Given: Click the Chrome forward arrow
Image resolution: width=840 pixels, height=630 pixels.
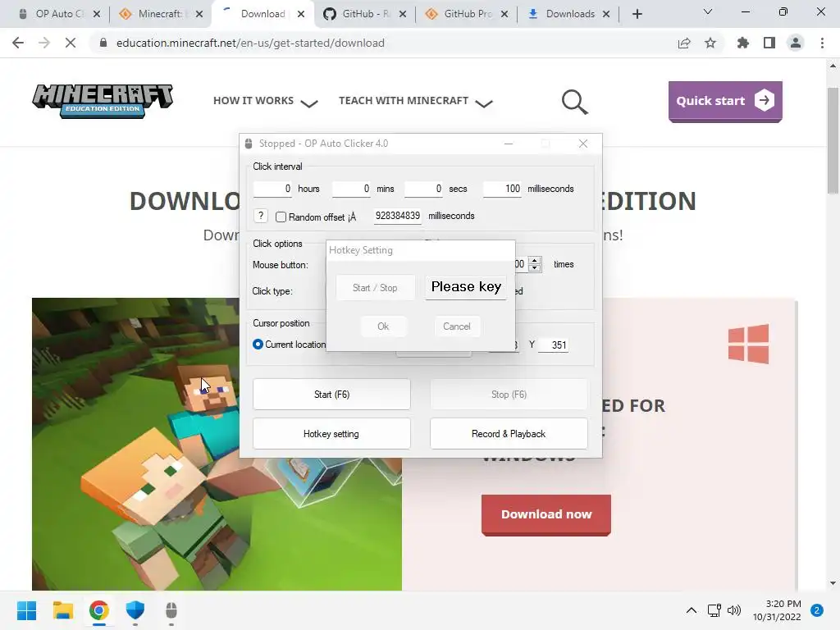Looking at the screenshot, I should (44, 43).
